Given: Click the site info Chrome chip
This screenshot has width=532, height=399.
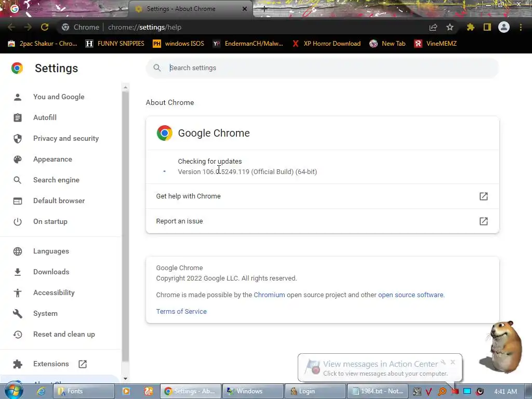Looking at the screenshot, I should (x=81, y=27).
